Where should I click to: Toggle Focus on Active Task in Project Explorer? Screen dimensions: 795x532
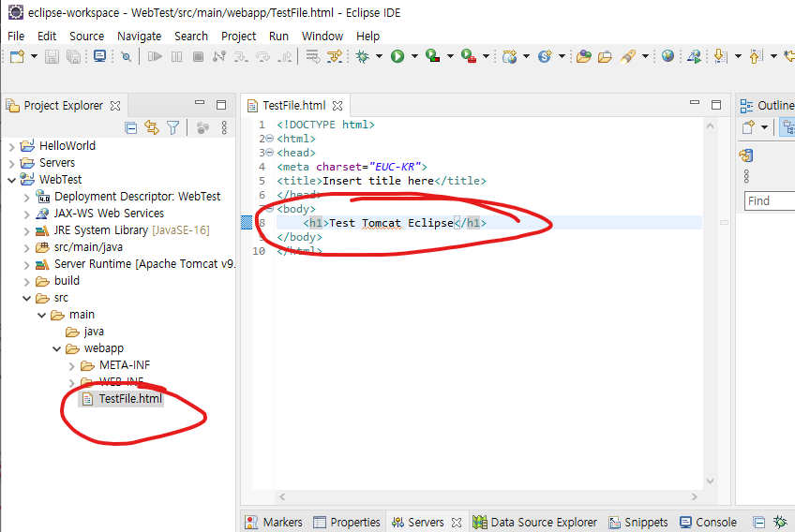tap(202, 127)
